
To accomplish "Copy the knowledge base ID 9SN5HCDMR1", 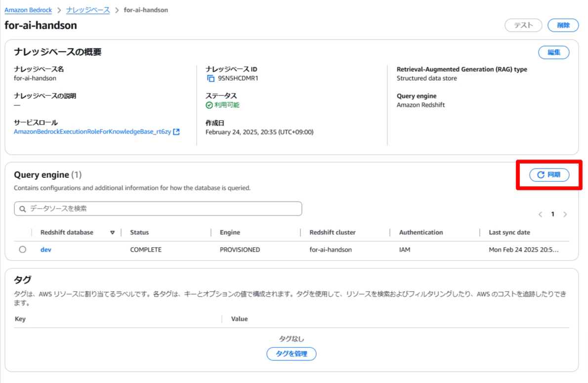I will pos(211,79).
